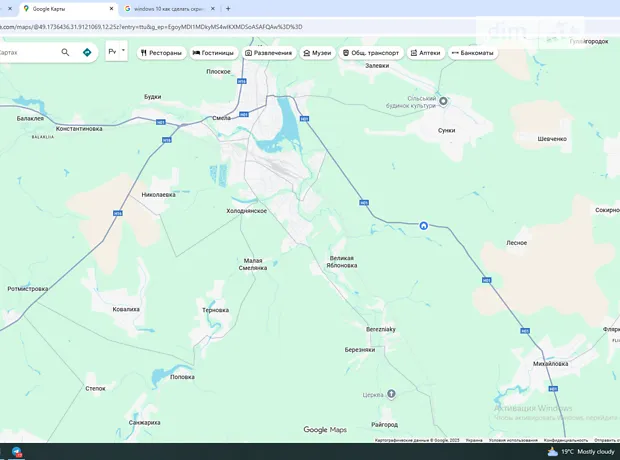Click the search magnifier icon
The height and width of the screenshot is (460, 620).
66,52
